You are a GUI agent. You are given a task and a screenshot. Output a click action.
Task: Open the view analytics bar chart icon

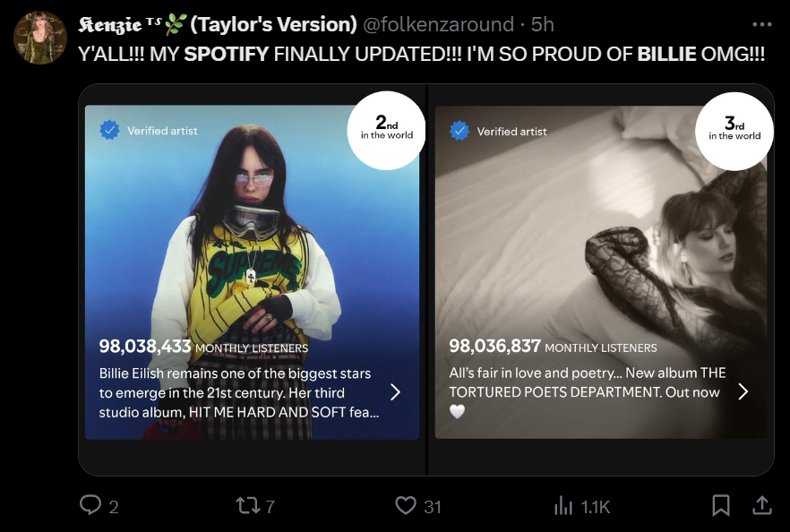pyautogui.click(x=563, y=506)
